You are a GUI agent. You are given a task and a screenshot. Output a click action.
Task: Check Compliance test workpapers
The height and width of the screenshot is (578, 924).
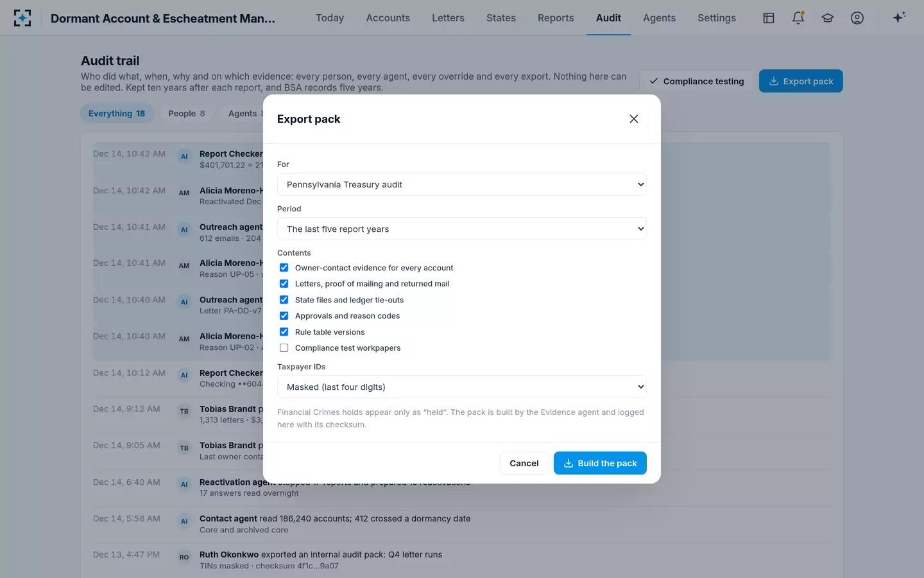pyautogui.click(x=284, y=348)
